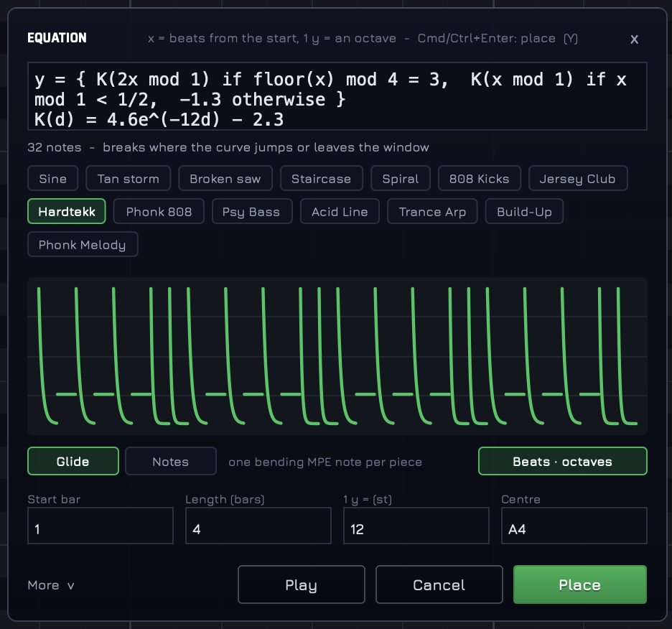672x629 pixels.
Task: Expand the More options section
Action: 51,584
